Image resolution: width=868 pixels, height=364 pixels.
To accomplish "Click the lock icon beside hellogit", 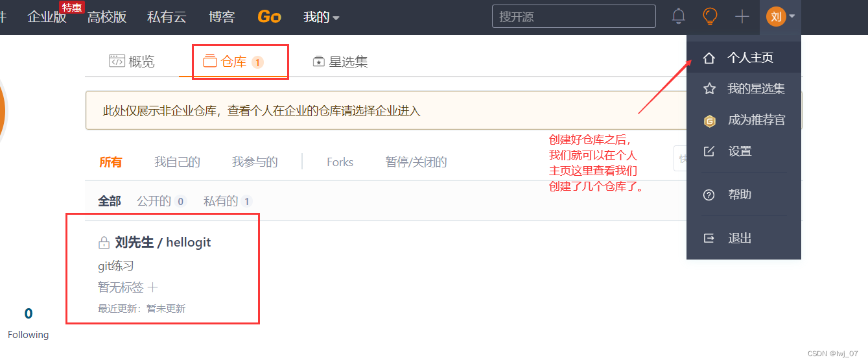I will [104, 243].
